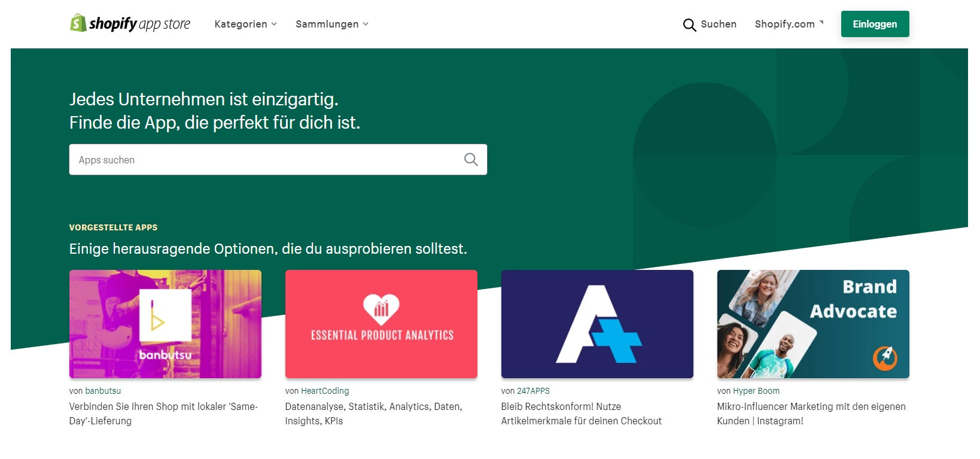Click the banbutsu developer link
This screenshot has height=459, width=980.
[x=103, y=391]
